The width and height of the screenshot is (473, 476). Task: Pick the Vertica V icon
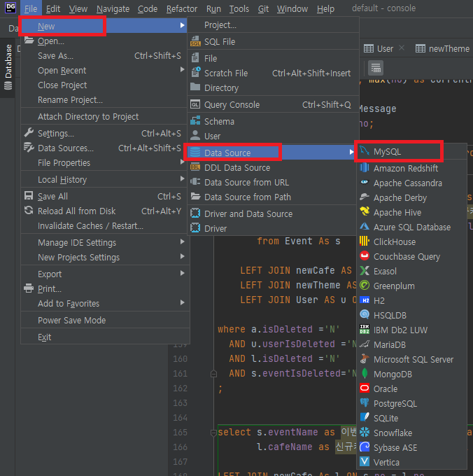click(x=365, y=462)
